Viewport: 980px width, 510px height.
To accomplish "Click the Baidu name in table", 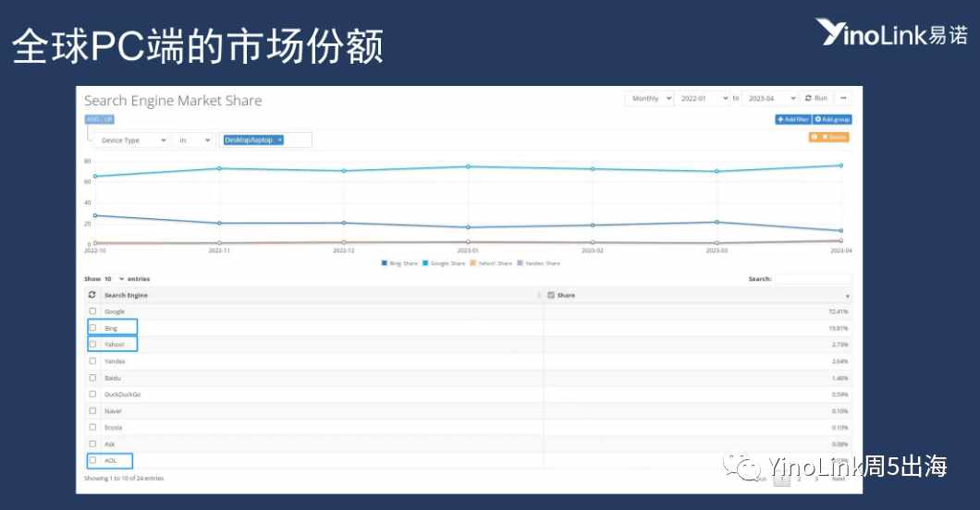I will click(x=113, y=378).
